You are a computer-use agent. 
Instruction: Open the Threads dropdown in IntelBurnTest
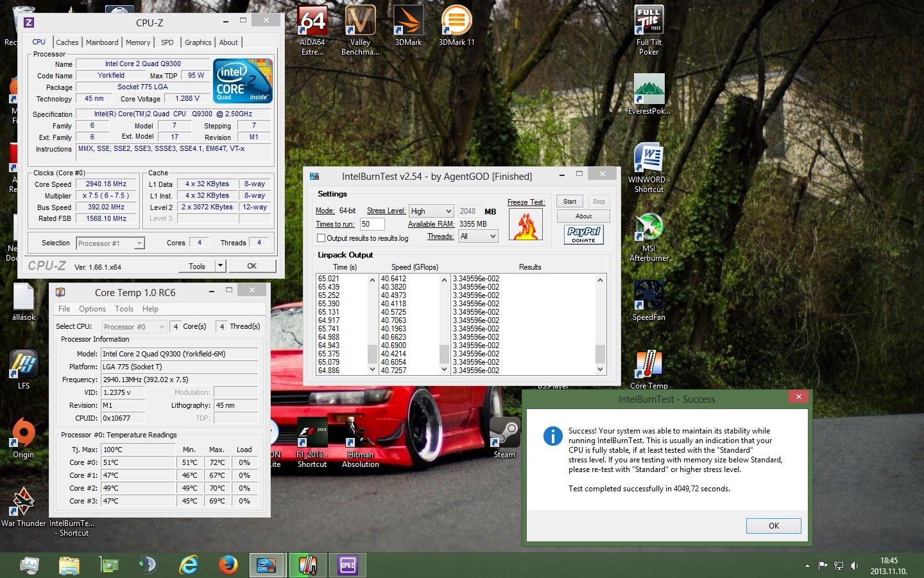(x=478, y=236)
